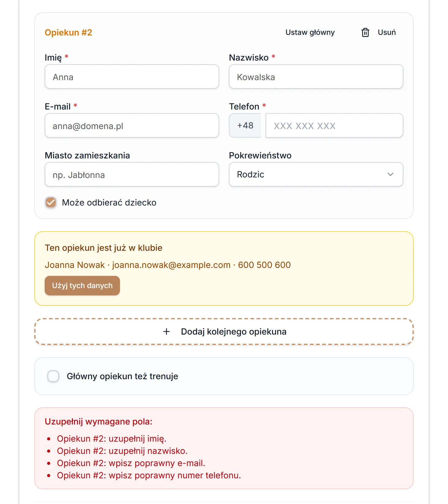Click the chevron in Pokrewieństwo dropdown

point(390,174)
